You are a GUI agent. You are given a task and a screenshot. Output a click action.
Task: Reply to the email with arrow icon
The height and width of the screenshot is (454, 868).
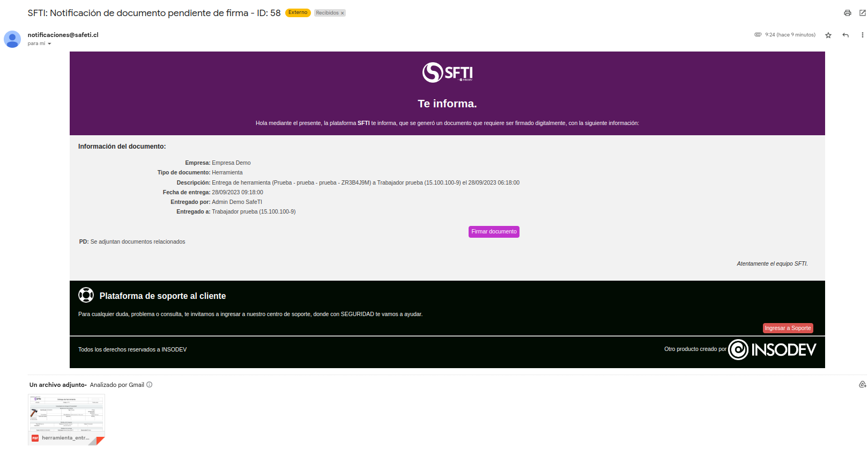pyautogui.click(x=845, y=35)
